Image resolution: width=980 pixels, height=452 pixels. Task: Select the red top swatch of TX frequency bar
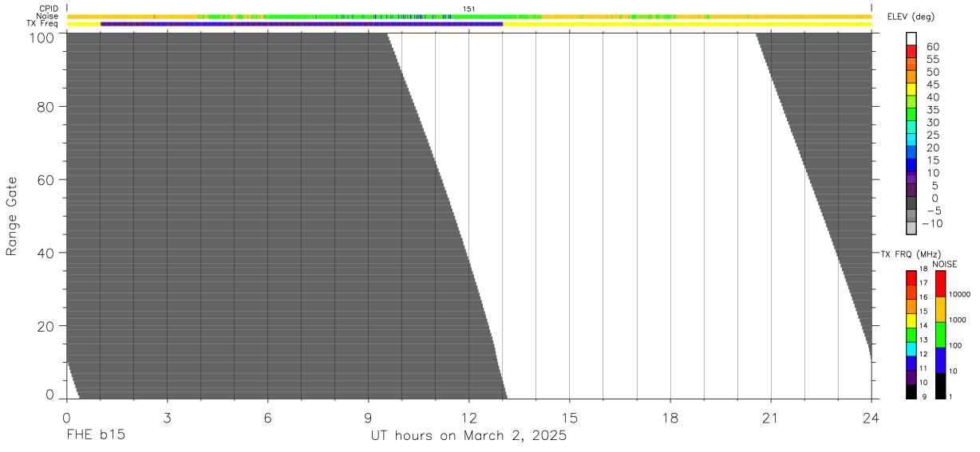911,277
